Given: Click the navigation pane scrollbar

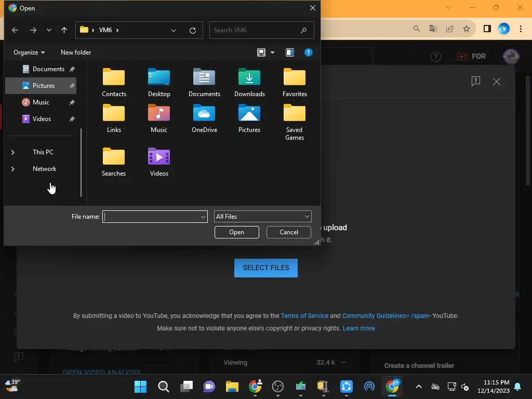Looking at the screenshot, I should (x=81, y=162).
